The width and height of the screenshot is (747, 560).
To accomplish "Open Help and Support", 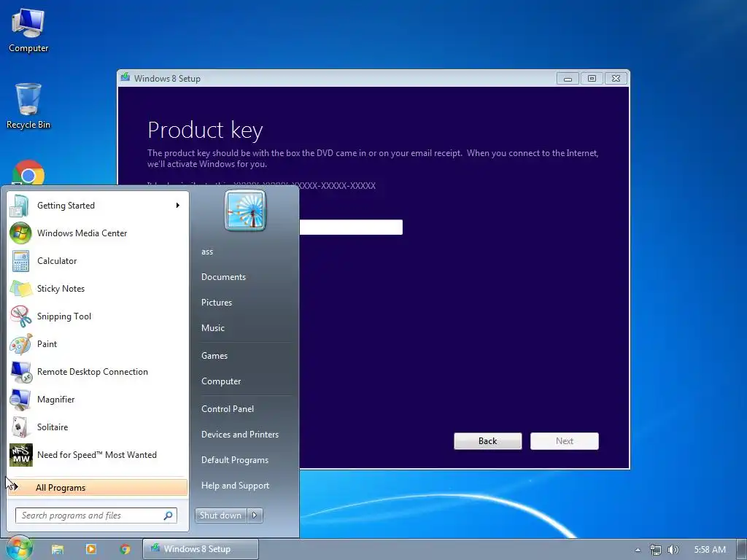I will click(236, 486).
